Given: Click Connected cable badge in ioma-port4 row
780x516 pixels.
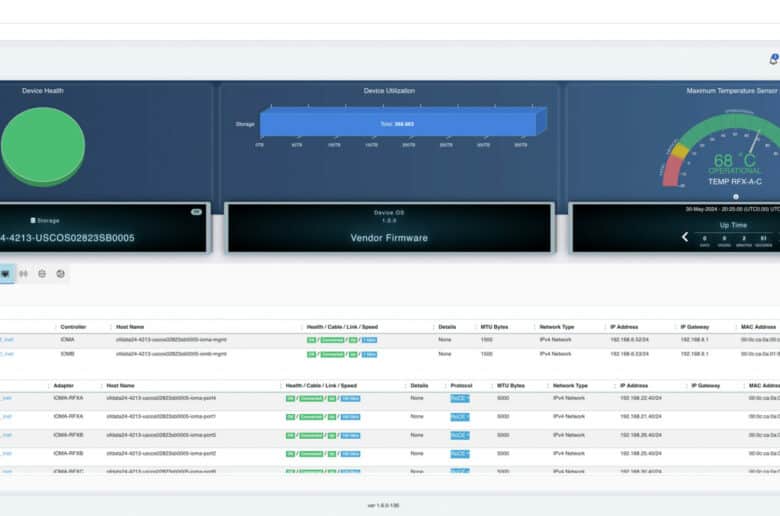Looking at the screenshot, I should (311, 399).
